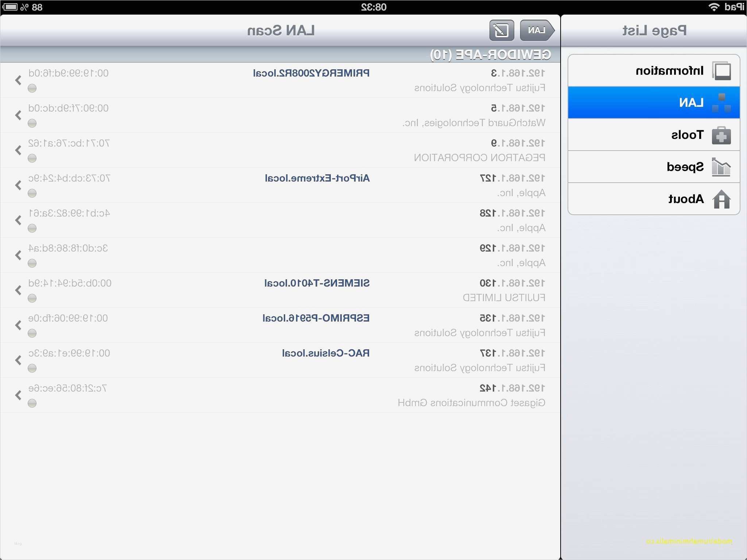Screen dimensions: 747x560
Task: Open the Information page icon
Action: coord(721,70)
